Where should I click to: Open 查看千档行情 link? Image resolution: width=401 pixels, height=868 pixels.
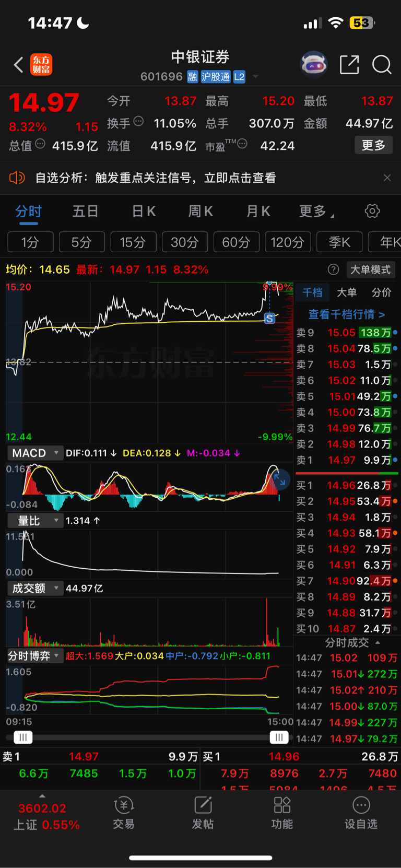coord(347,314)
